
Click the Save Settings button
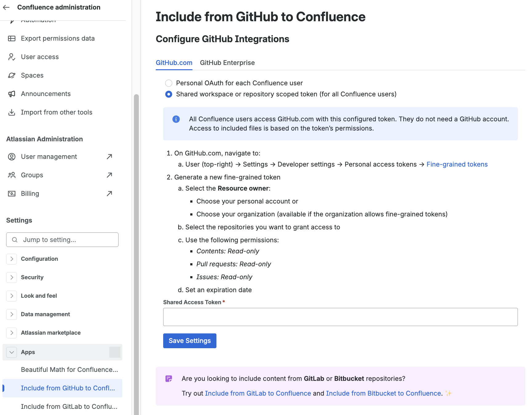189,340
